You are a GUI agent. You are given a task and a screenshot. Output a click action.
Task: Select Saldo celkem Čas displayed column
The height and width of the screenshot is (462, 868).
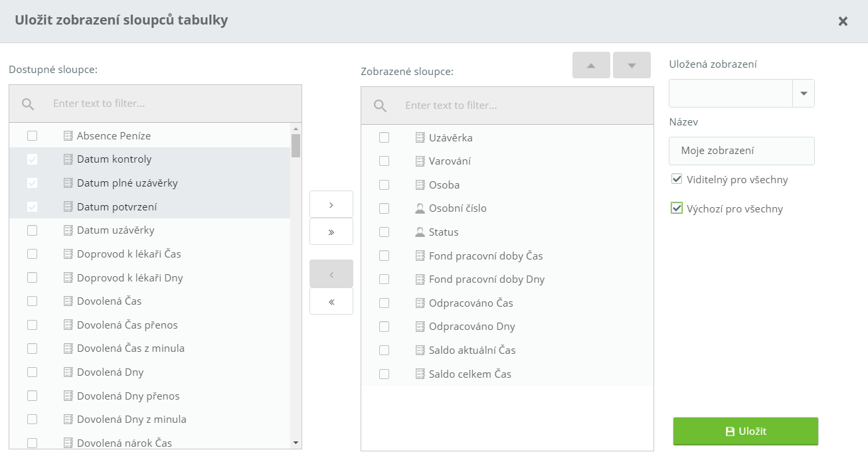click(x=470, y=374)
